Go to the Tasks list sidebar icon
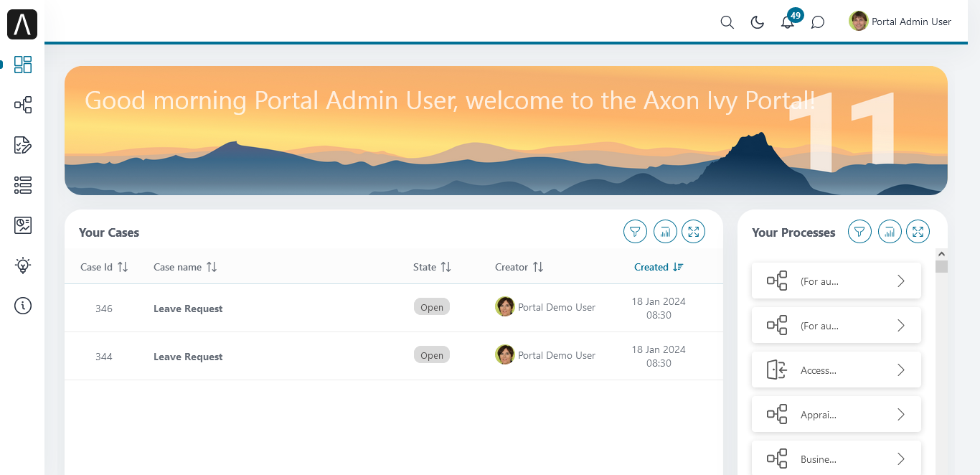Screen dimensions: 980x475 tap(23, 145)
